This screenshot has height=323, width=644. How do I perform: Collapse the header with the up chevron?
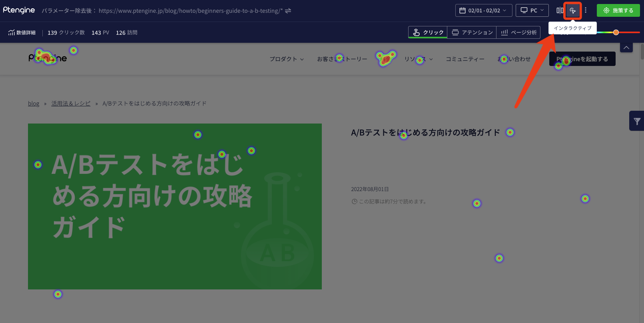click(626, 48)
